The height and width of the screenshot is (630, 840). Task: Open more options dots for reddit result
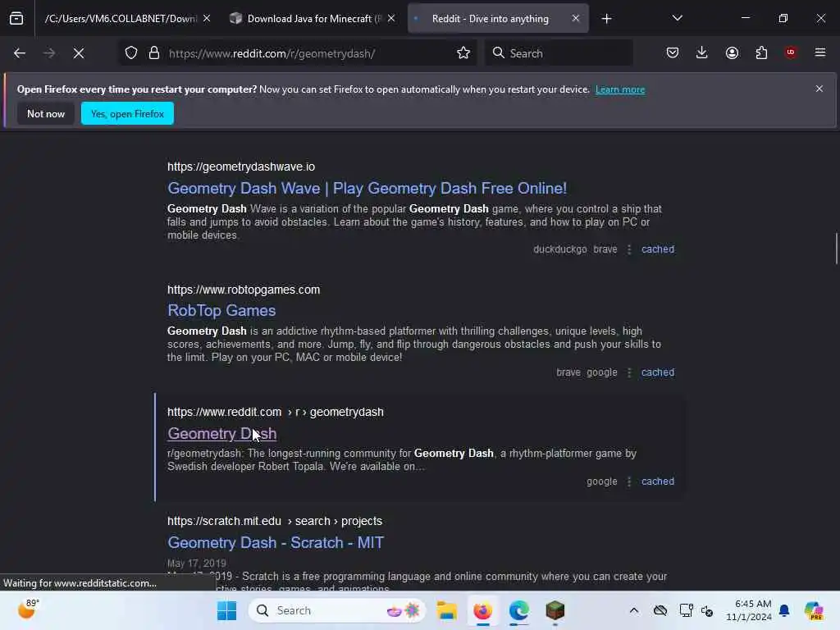(629, 481)
